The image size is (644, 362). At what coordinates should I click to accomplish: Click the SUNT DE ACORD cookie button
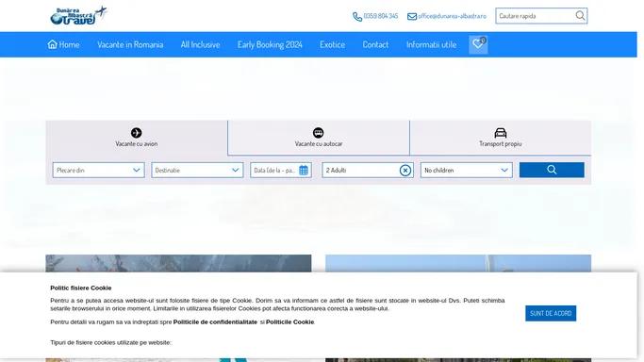pos(551,313)
